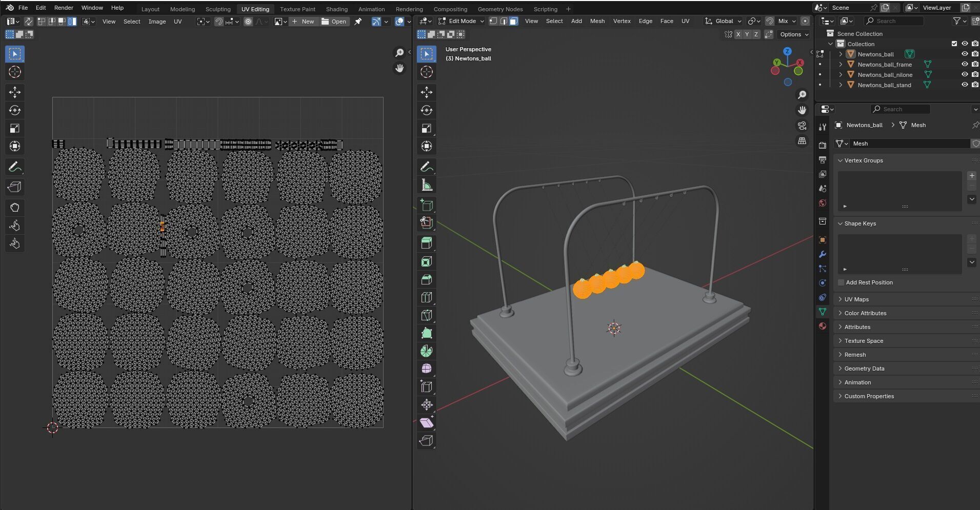Image resolution: width=980 pixels, height=510 pixels.
Task: Click the Open image button
Action: pos(334,22)
